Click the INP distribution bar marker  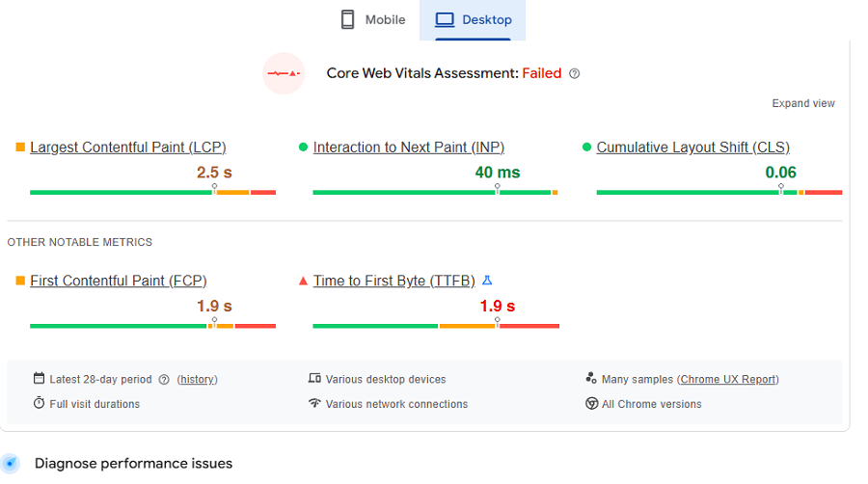(497, 188)
